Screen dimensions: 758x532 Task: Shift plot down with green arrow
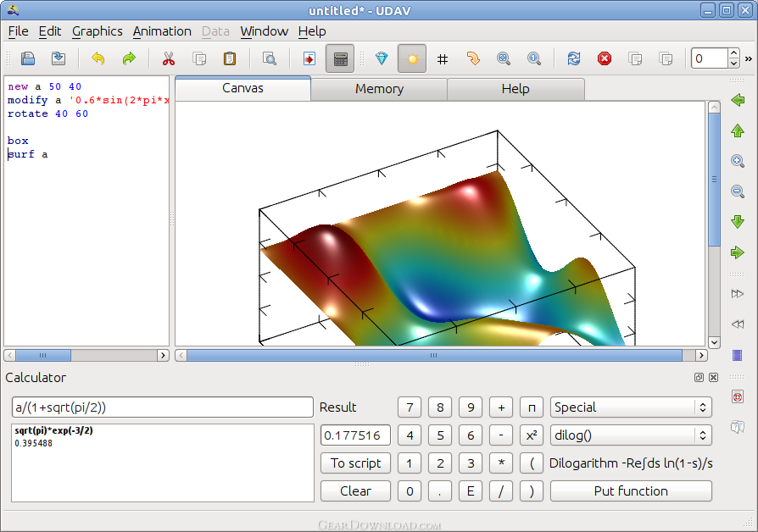click(x=738, y=222)
